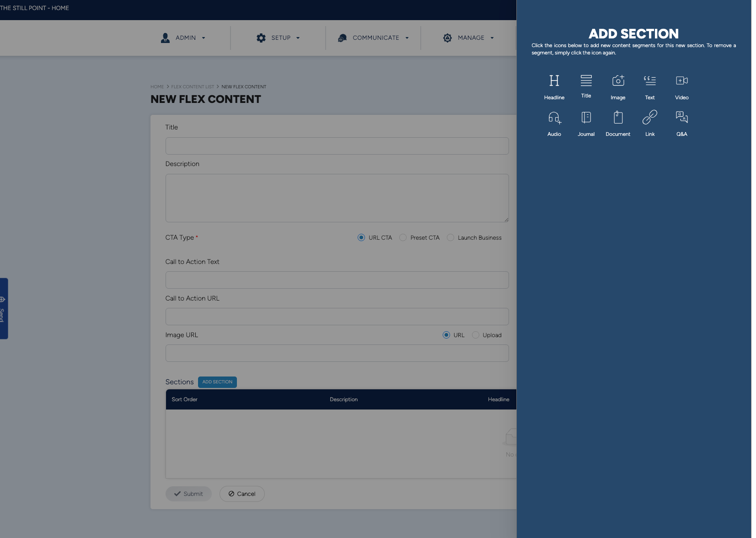This screenshot has height=538, width=756.
Task: Switch Image URL to Upload mode
Action: pyautogui.click(x=476, y=335)
